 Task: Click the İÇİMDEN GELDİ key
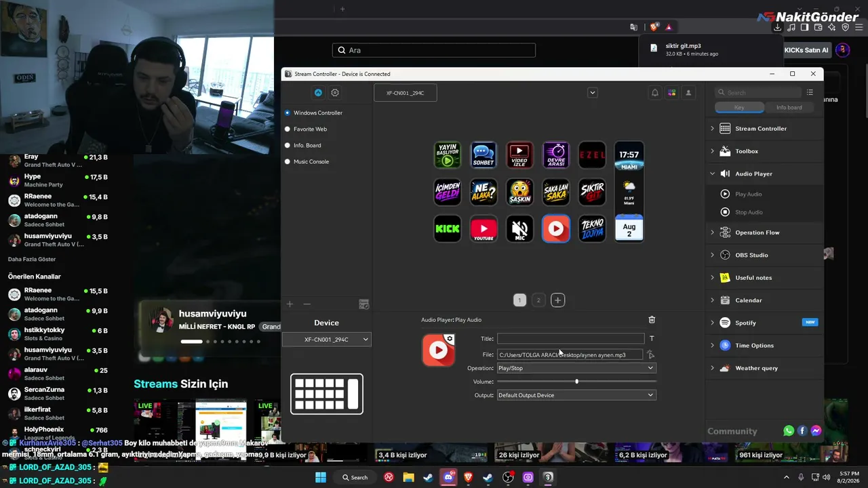point(448,192)
